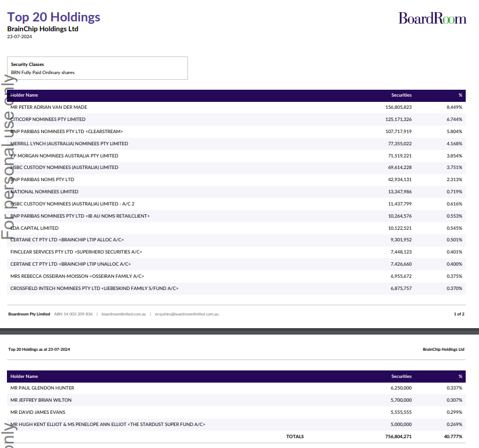Select CITICORP NOMINEES PTY LIMITED row name

point(48,119)
